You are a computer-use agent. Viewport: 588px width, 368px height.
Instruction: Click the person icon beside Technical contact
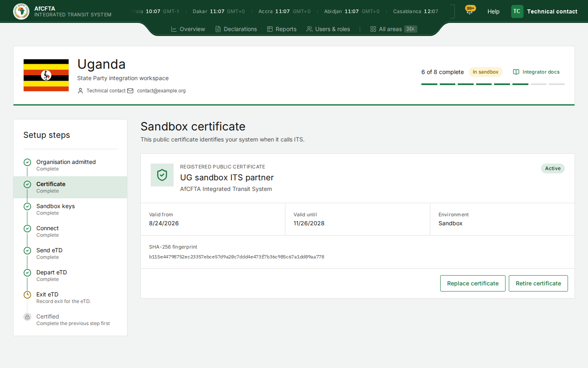pyautogui.click(x=80, y=91)
